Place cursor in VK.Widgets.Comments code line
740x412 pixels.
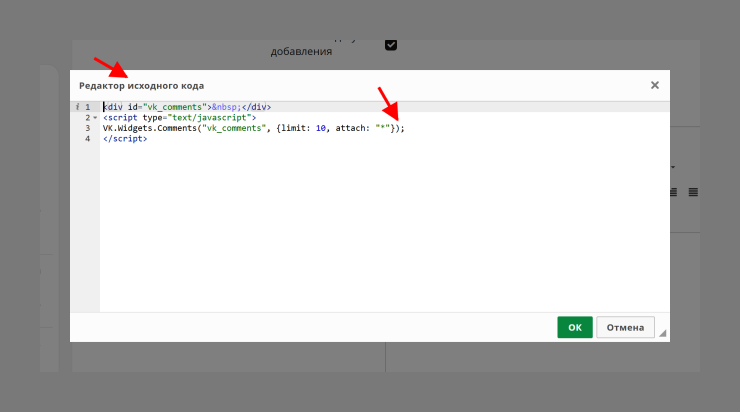pos(254,128)
